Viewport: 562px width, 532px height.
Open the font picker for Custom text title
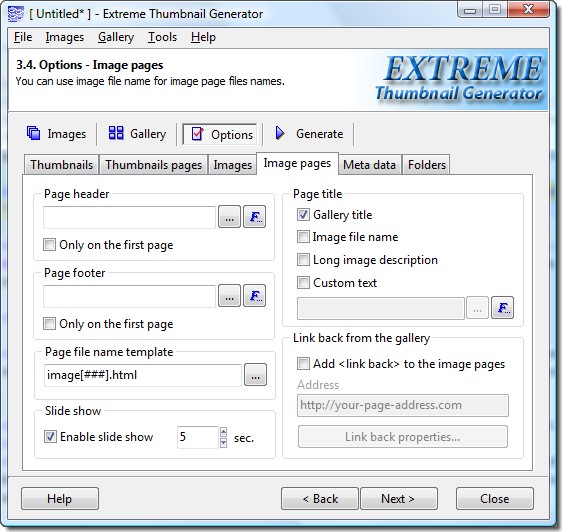point(502,308)
